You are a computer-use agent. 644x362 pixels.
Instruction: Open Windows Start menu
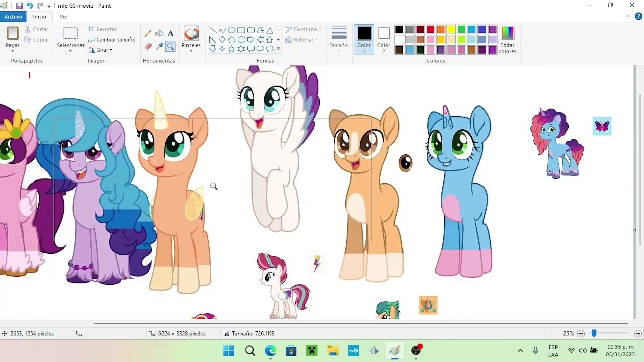[229, 351]
